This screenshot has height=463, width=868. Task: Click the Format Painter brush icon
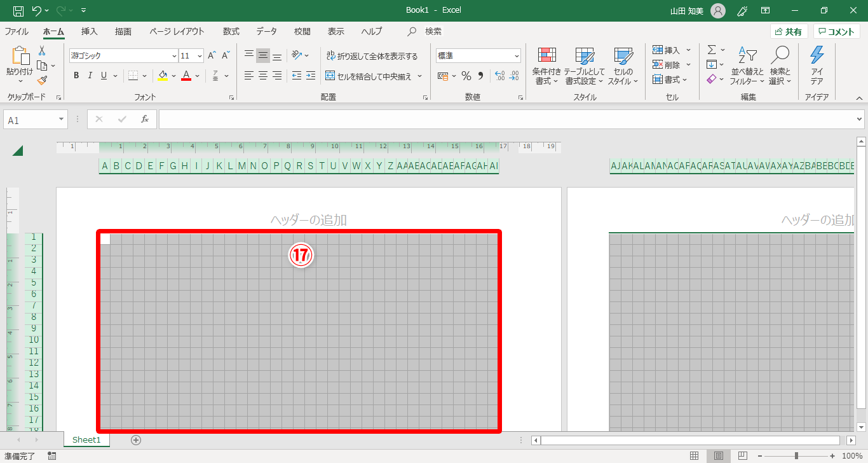[x=42, y=80]
